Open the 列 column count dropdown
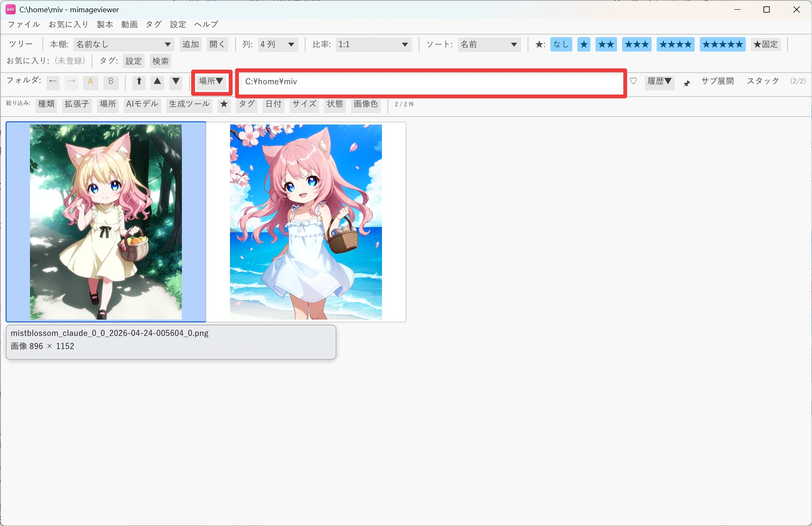The height and width of the screenshot is (526, 812). click(278, 44)
